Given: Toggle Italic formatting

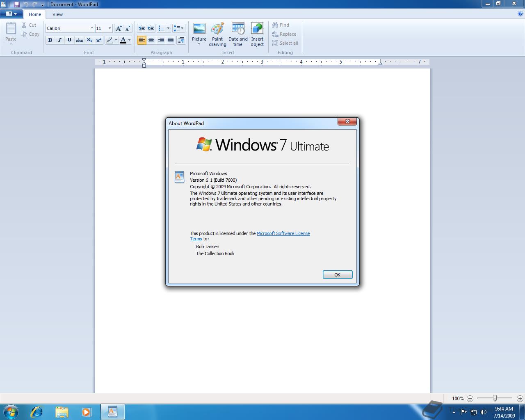Looking at the screenshot, I should [59, 40].
